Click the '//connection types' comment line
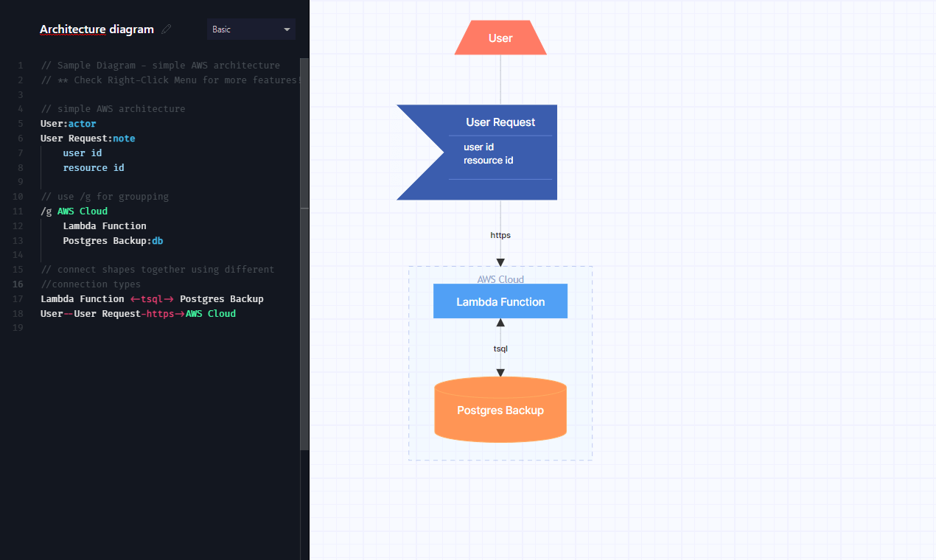The height and width of the screenshot is (560, 936). [x=91, y=284]
